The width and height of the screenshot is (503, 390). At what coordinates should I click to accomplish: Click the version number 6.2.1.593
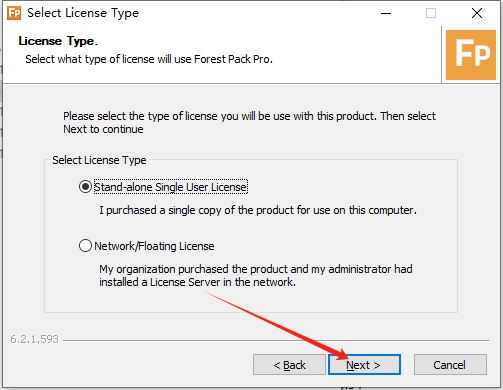(x=34, y=339)
